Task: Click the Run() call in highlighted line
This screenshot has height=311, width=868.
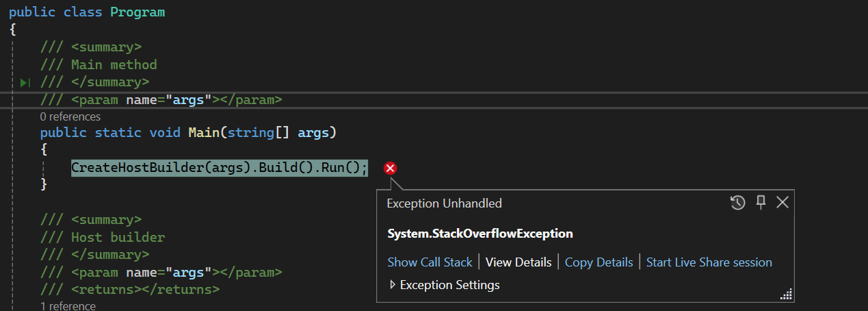Action: pos(343,168)
